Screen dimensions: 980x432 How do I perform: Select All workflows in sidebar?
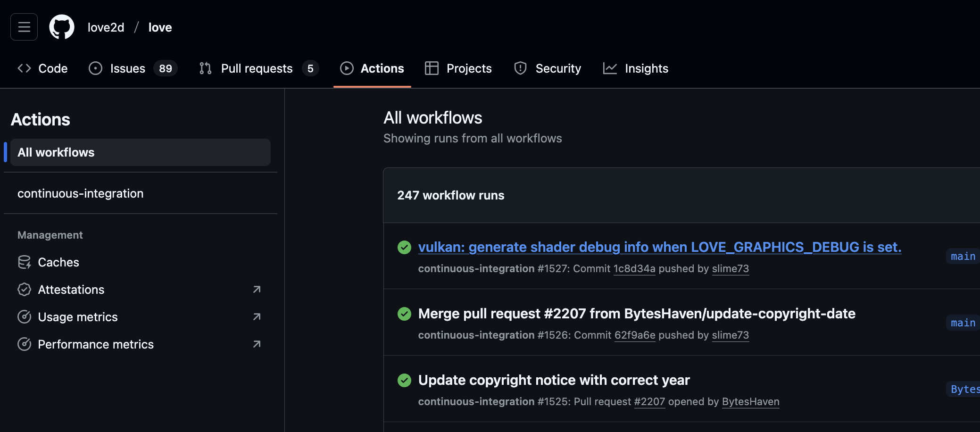coord(140,152)
